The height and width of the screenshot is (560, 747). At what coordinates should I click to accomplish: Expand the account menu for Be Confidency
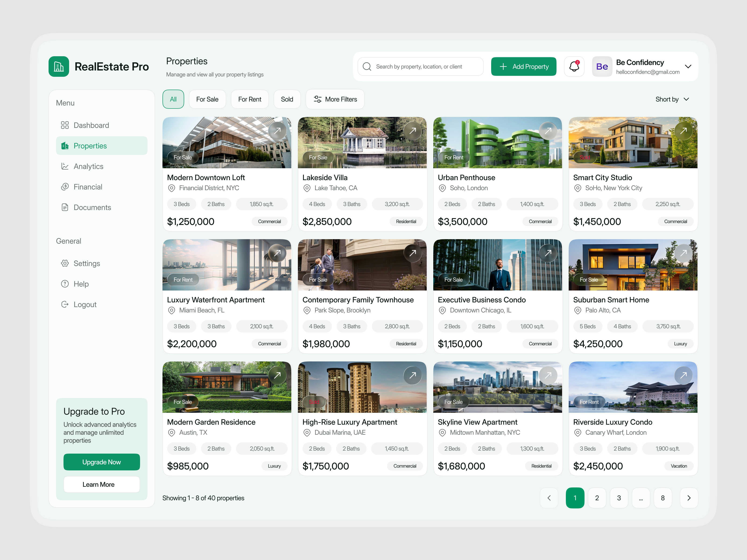pos(688,66)
